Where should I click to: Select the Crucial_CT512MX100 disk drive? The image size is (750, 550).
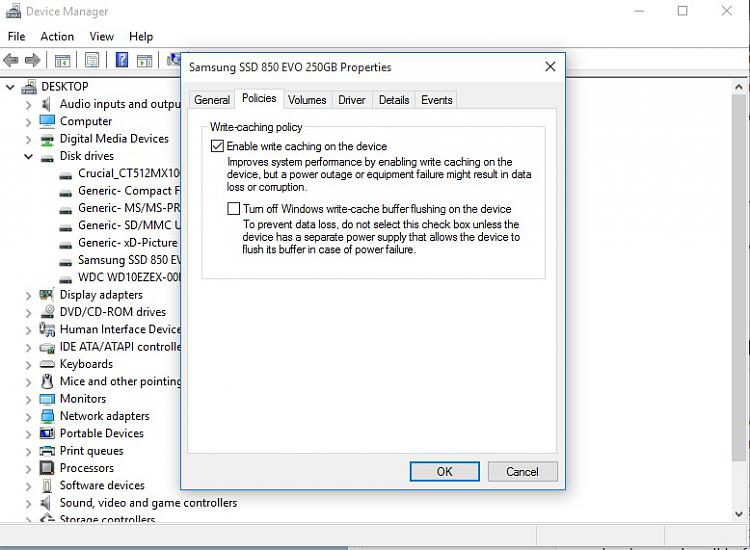point(129,173)
